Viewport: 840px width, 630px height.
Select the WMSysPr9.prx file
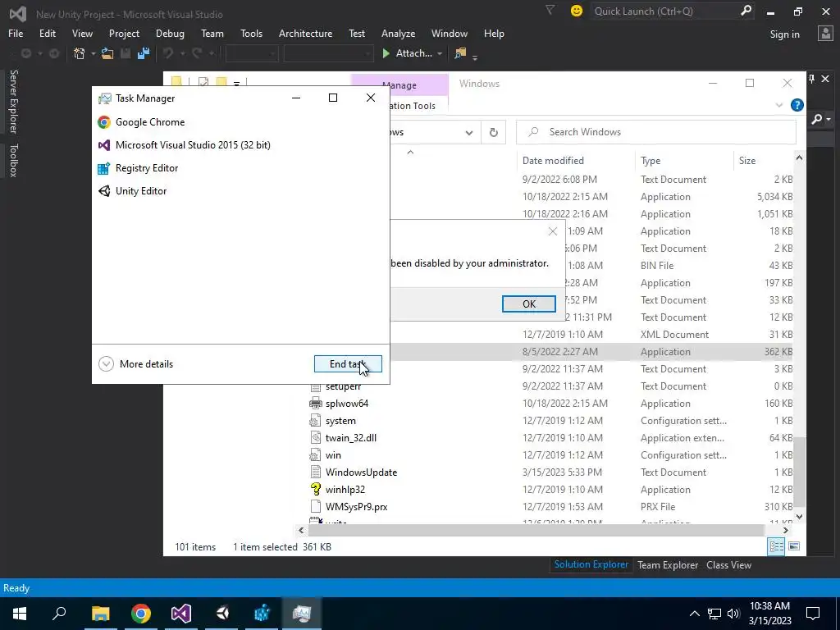[356, 507]
